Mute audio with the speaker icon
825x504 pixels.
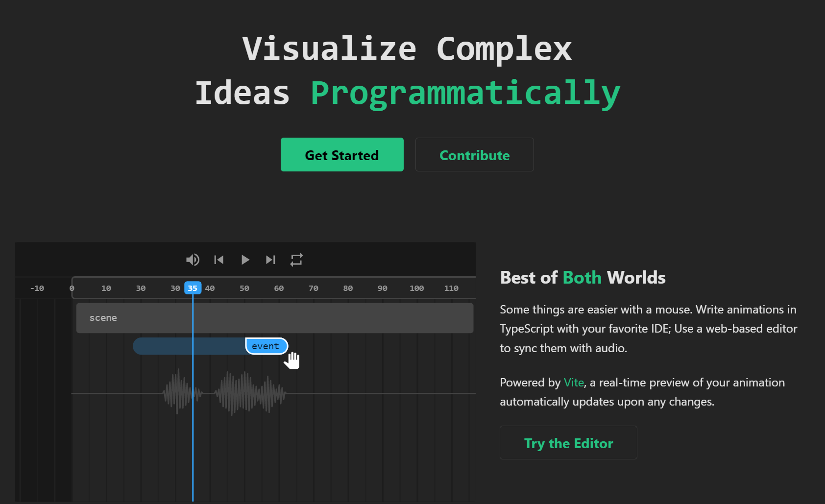click(193, 260)
